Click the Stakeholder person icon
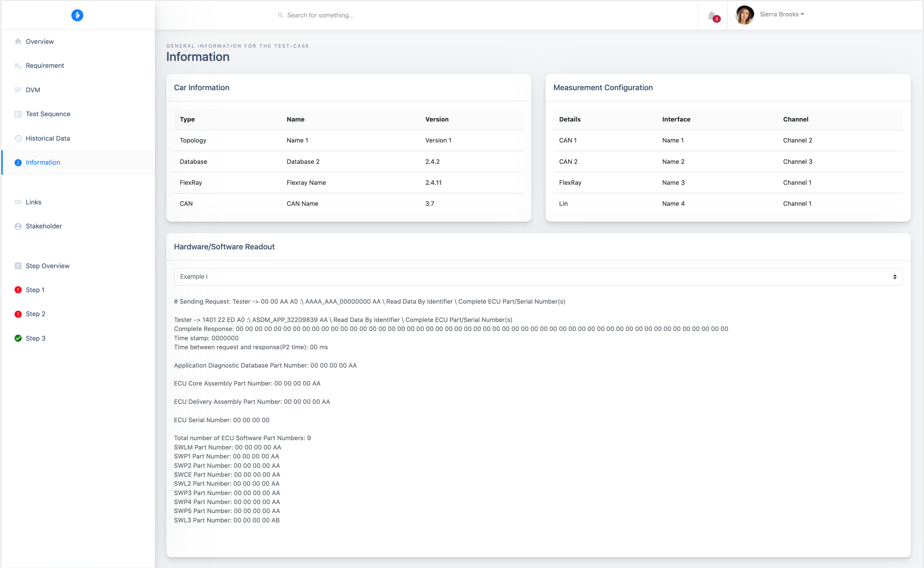This screenshot has width=924, height=568. coord(18,226)
